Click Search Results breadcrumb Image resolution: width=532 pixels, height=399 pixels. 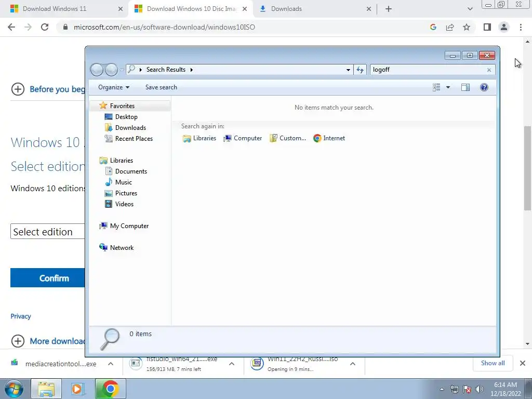166,70
